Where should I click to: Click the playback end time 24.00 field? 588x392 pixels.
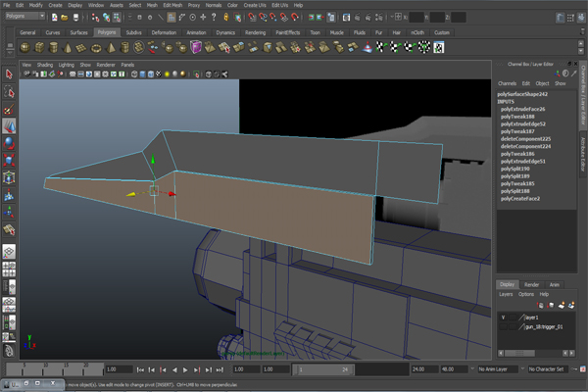(424, 369)
